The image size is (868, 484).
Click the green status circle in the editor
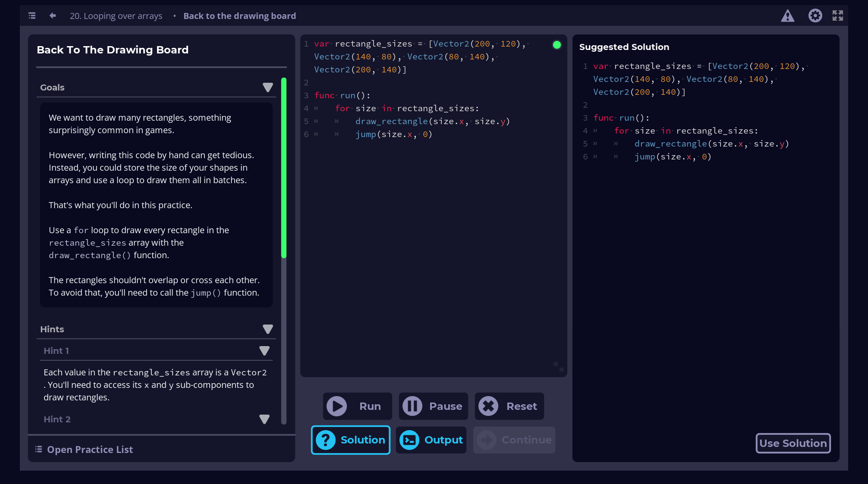coord(557,44)
